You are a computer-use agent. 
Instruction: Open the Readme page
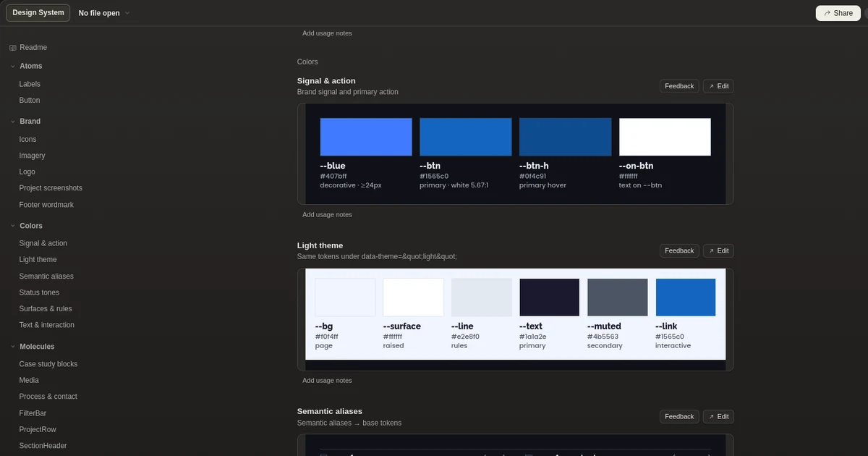click(33, 47)
